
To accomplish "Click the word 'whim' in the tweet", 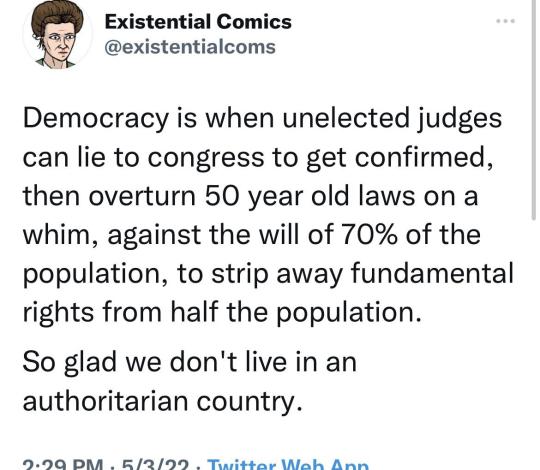I will (x=60, y=235).
